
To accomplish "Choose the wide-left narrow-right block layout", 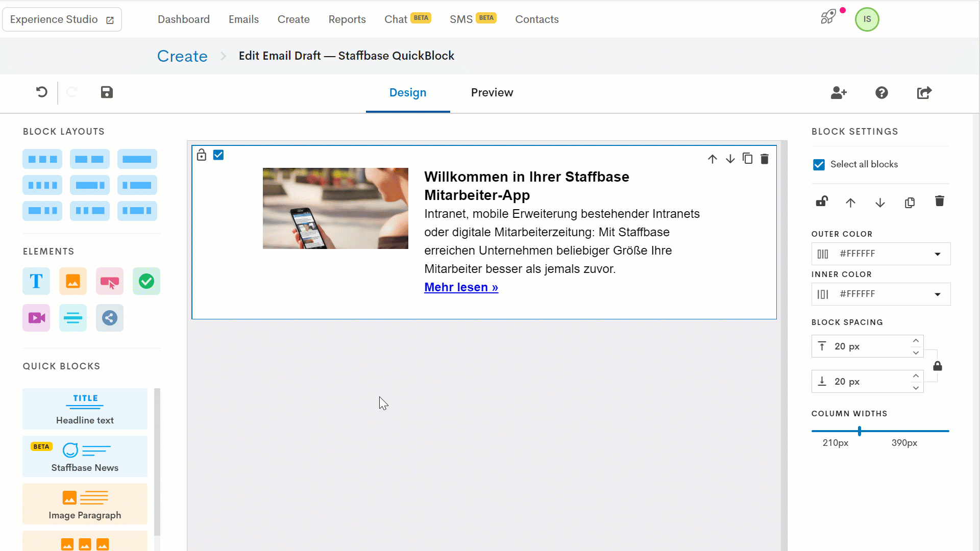I will click(90, 185).
